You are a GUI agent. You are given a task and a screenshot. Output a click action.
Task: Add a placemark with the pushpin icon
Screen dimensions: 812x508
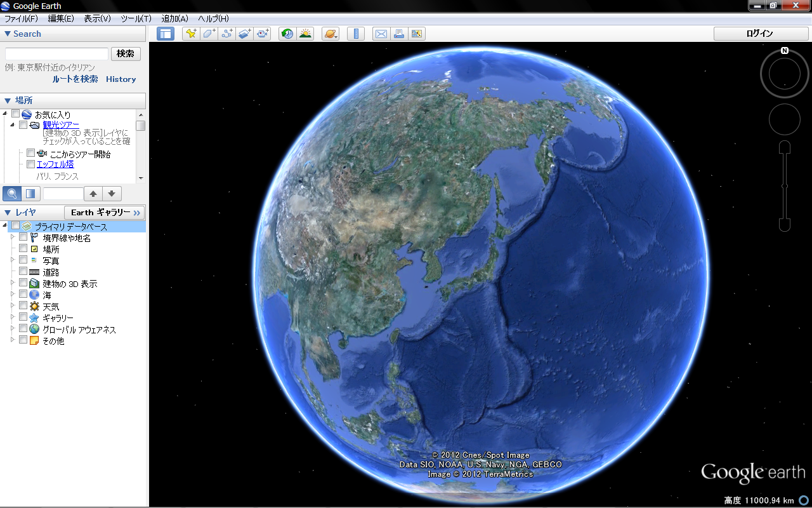(191, 34)
